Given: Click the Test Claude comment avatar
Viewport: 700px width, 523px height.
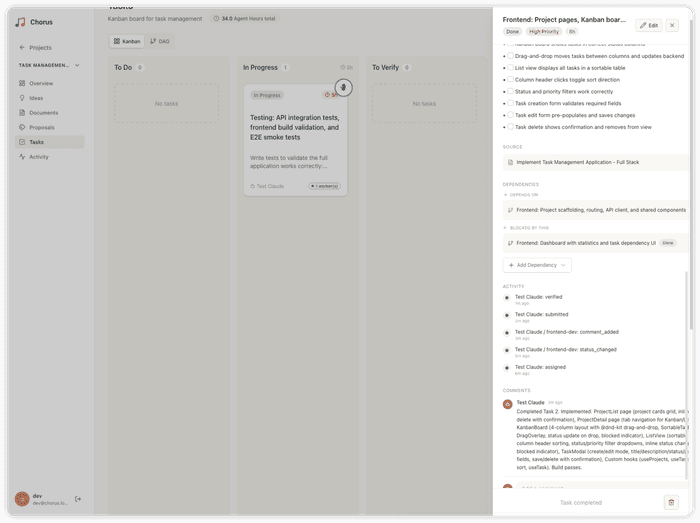Looking at the screenshot, I should (x=508, y=404).
